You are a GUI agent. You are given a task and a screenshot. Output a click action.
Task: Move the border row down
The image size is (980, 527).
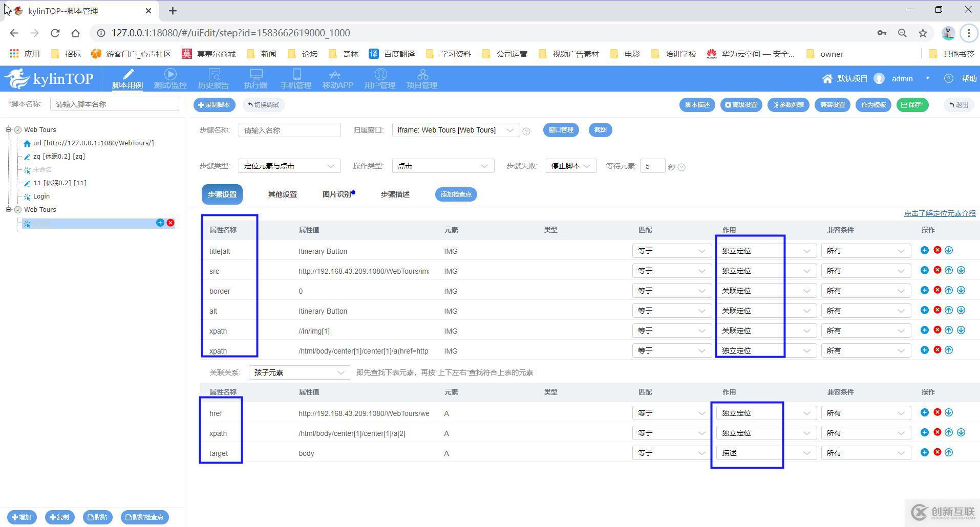pyautogui.click(x=961, y=290)
